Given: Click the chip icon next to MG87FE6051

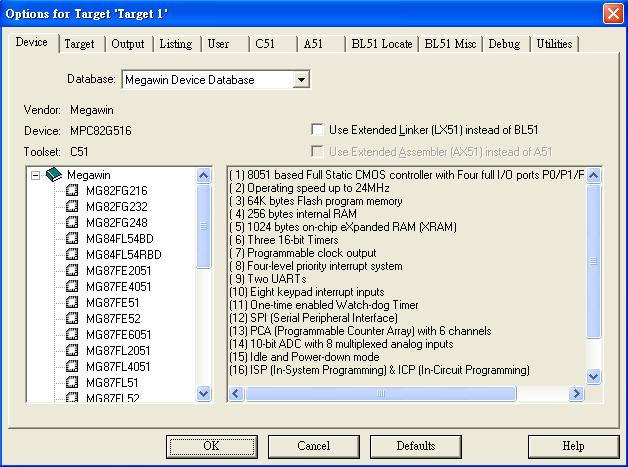Looking at the screenshot, I should pyautogui.click(x=72, y=334).
